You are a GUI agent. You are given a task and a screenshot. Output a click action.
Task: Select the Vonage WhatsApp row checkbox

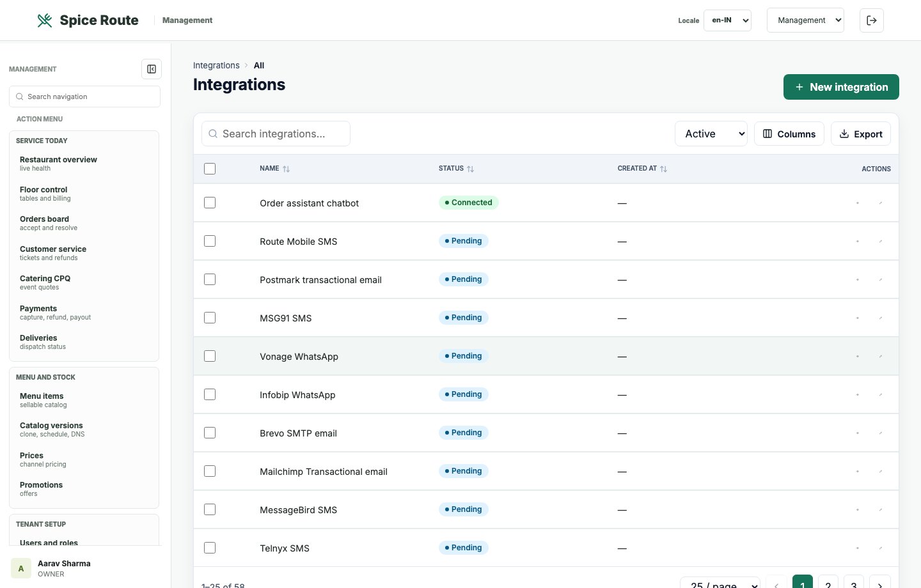coord(210,356)
